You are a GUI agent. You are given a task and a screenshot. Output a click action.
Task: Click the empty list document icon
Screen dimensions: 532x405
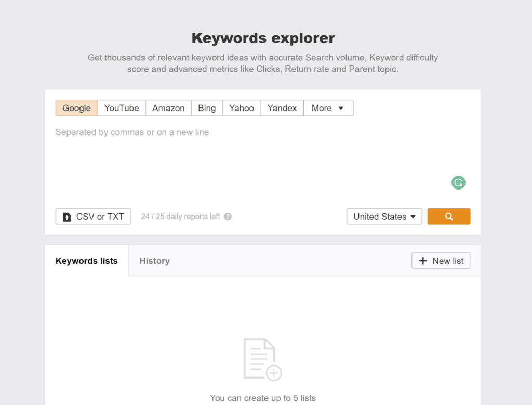coord(262,359)
